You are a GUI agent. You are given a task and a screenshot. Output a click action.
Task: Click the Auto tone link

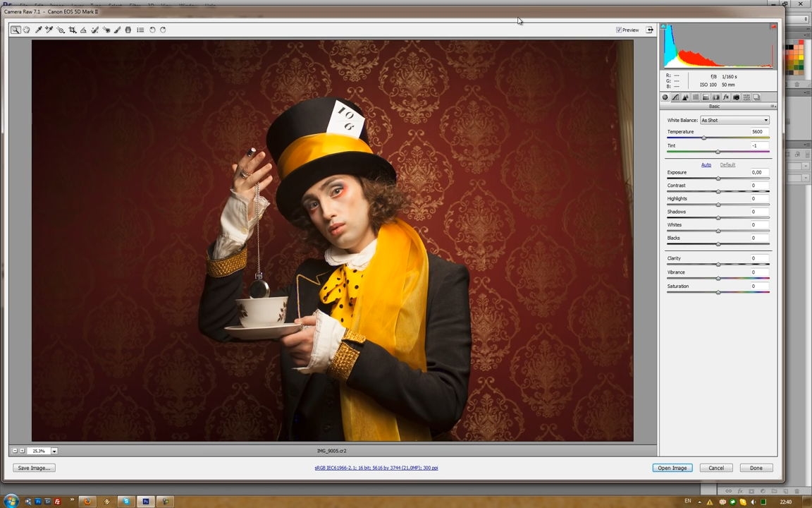point(706,165)
